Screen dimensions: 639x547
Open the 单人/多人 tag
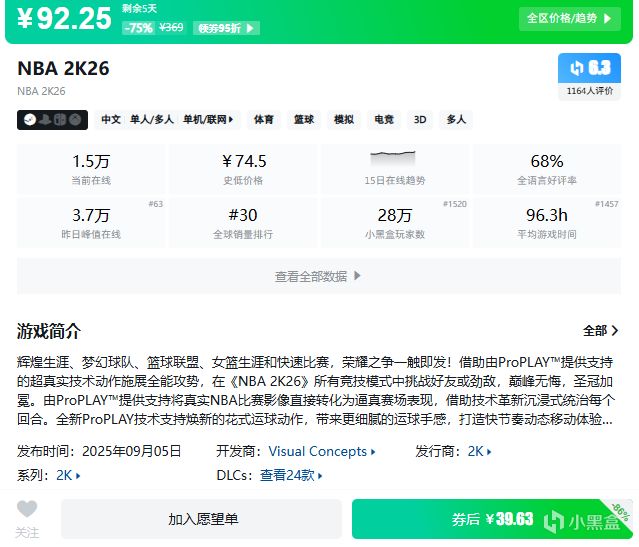tap(152, 120)
